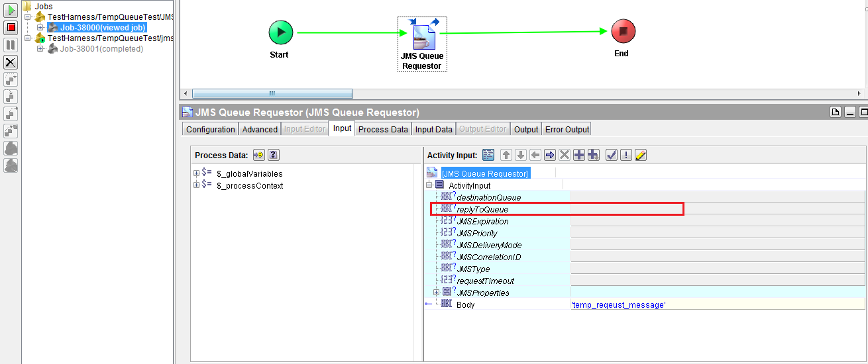Select the JMSPriority input row
868x364 pixels.
[x=477, y=233]
